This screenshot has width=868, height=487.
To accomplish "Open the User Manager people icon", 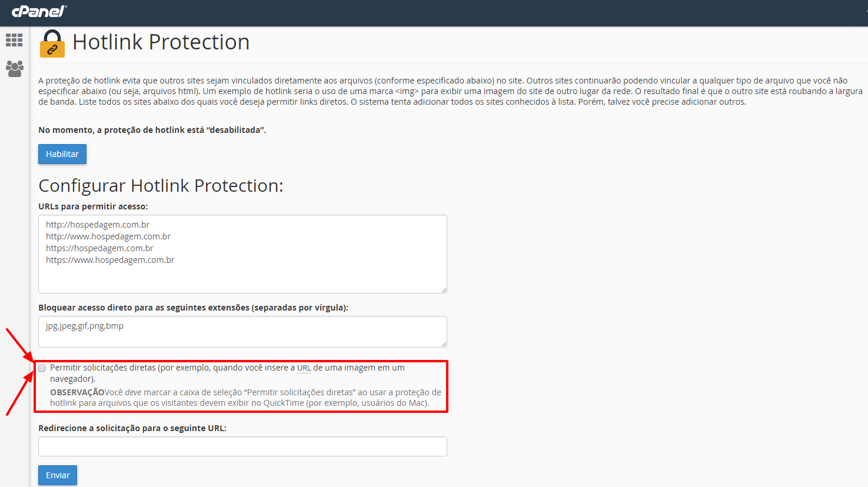I will [x=15, y=68].
